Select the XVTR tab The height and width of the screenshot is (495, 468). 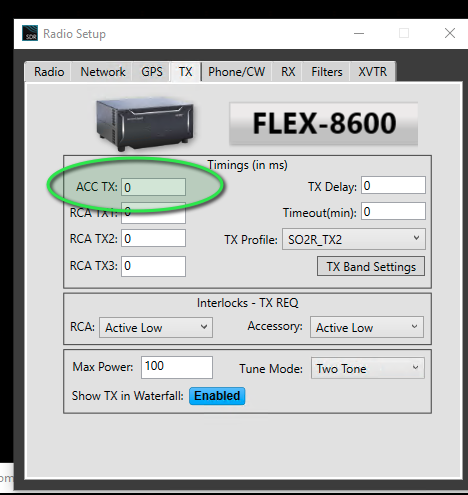373,72
